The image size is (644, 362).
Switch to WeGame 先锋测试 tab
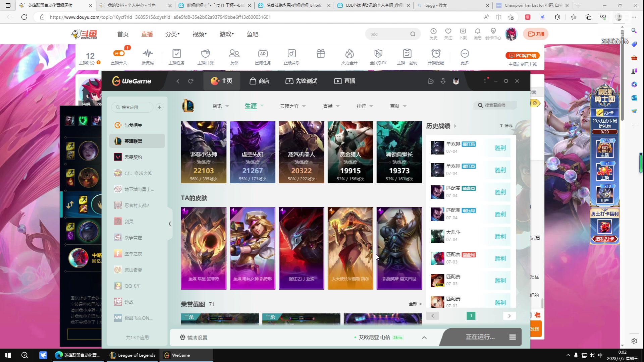[301, 81]
